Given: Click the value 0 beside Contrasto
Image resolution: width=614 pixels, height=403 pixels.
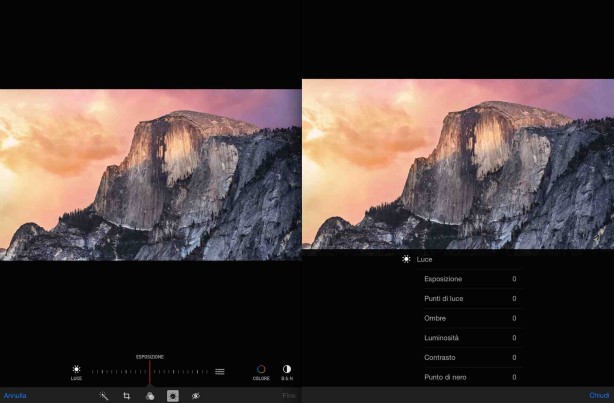Looking at the screenshot, I should (514, 357).
